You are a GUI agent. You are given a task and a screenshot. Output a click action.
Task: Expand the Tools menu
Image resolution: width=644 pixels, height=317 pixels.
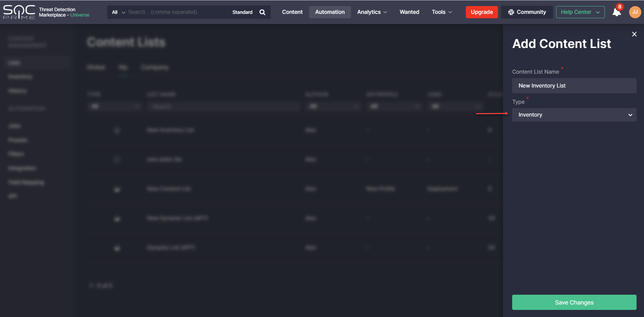tap(442, 12)
